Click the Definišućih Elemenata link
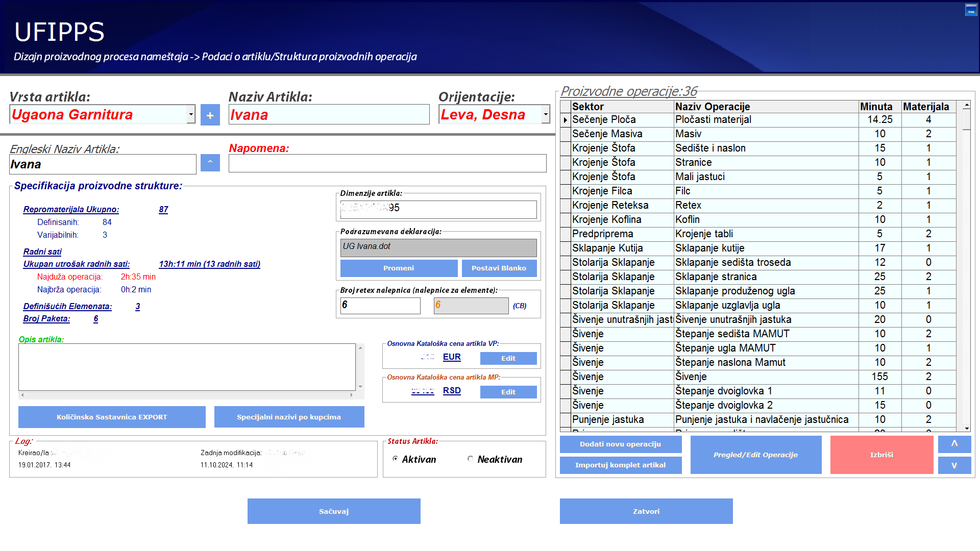Screen dimensions: 980x551 click(67, 306)
